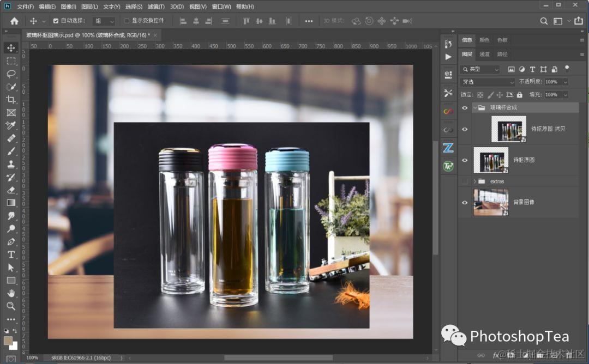Open the Move tool preset dropdown arrow

pyautogui.click(x=44, y=21)
